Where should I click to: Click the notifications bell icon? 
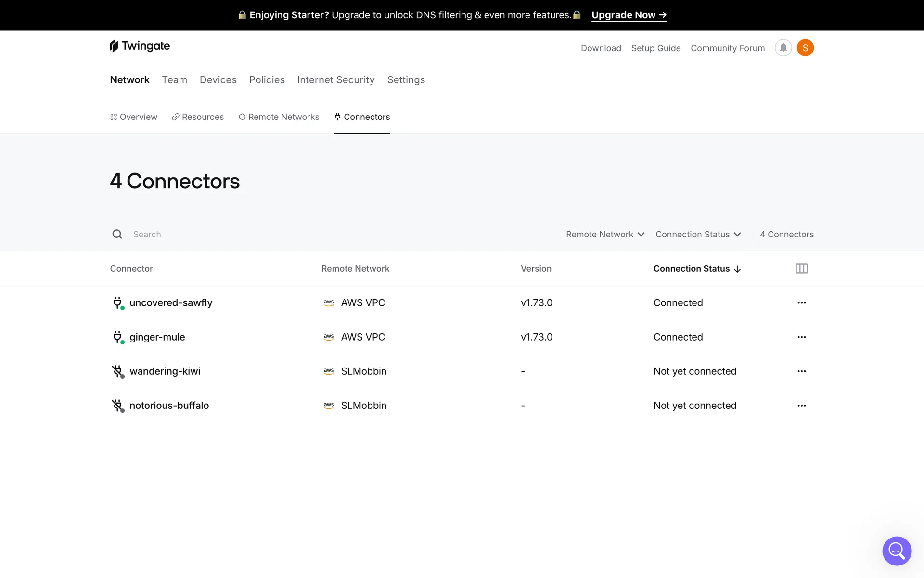[x=783, y=48]
